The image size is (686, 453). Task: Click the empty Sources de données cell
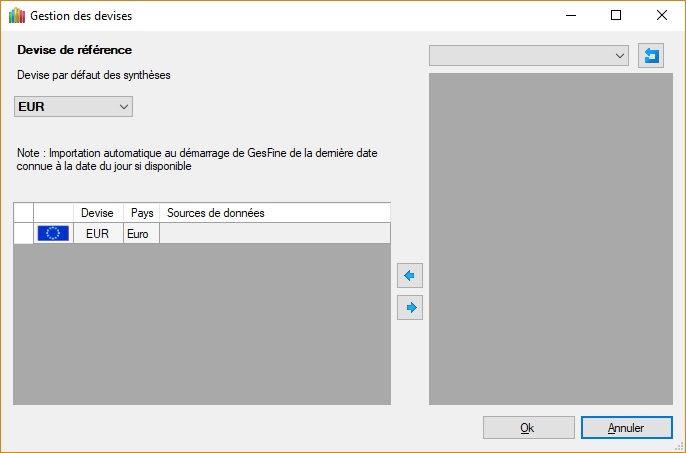(274, 233)
